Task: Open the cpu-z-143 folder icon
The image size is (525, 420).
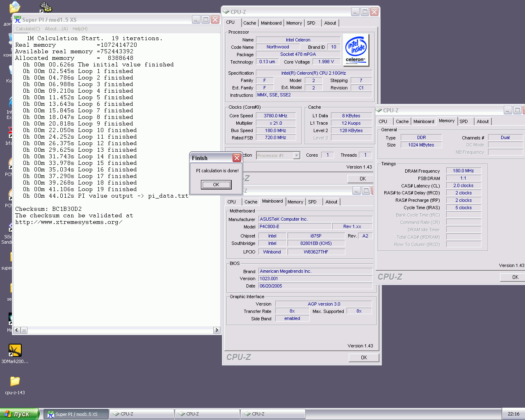Action: point(15,381)
